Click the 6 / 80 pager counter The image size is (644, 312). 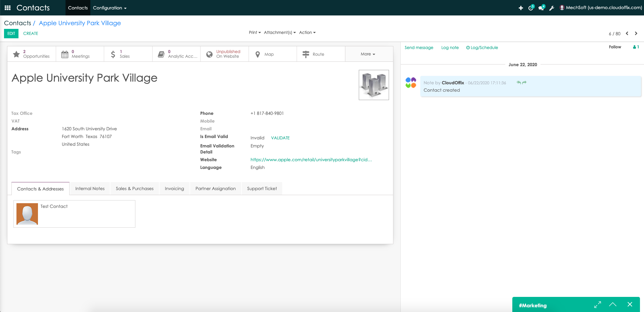[614, 34]
